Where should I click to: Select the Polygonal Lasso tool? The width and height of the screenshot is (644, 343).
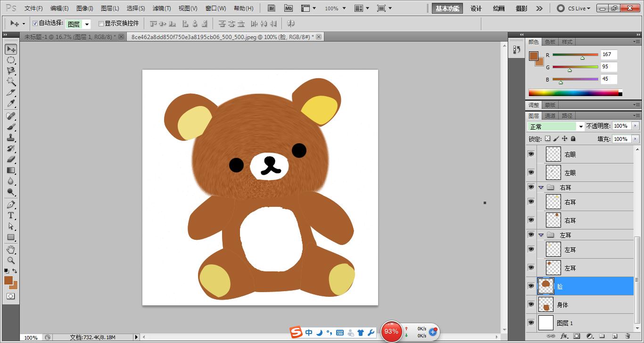pos(11,71)
